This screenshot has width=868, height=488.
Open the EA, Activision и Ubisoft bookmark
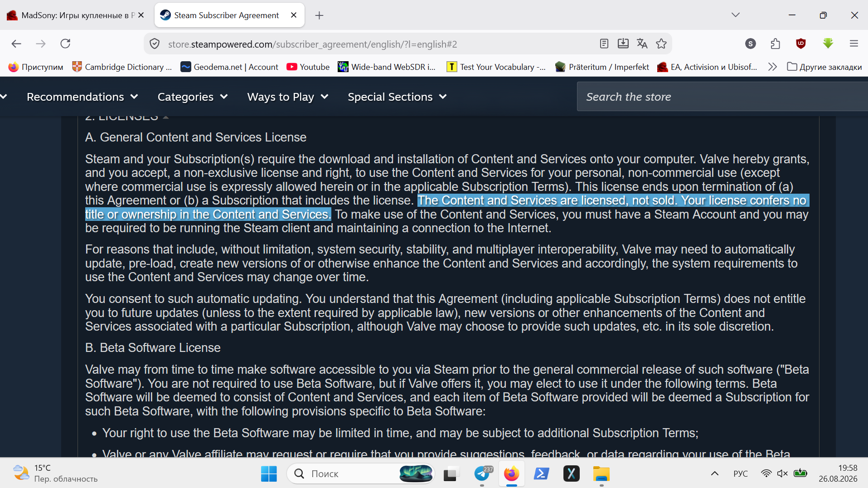[708, 67]
